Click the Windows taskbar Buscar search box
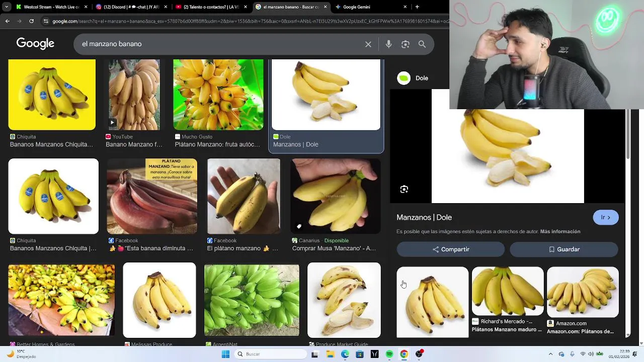Image resolution: width=644 pixels, height=362 pixels. coord(271,354)
